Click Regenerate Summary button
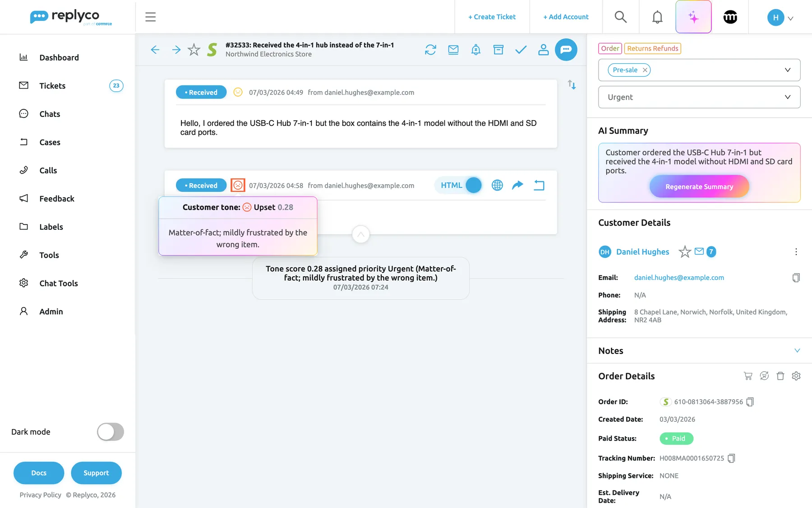The width and height of the screenshot is (812, 508). coord(699,186)
